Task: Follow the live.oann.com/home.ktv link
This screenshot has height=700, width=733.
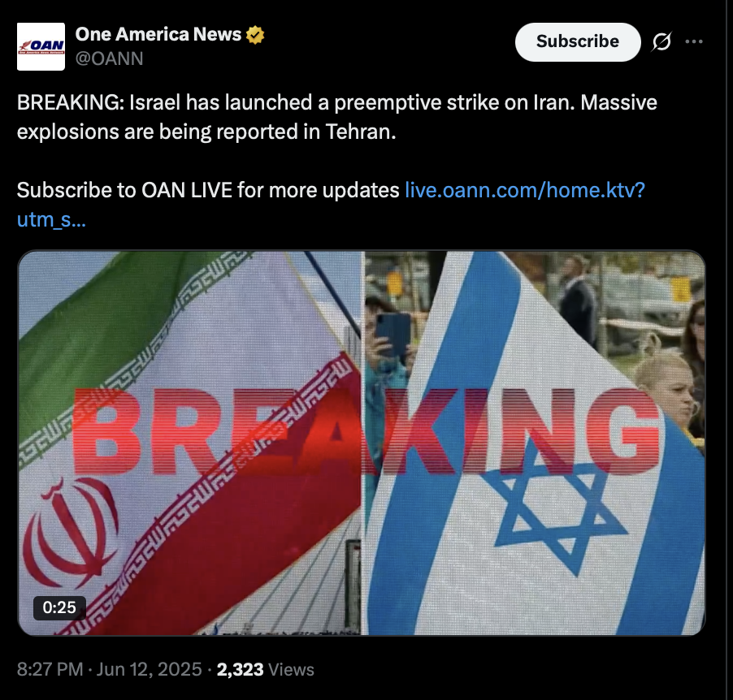Action: click(x=524, y=190)
